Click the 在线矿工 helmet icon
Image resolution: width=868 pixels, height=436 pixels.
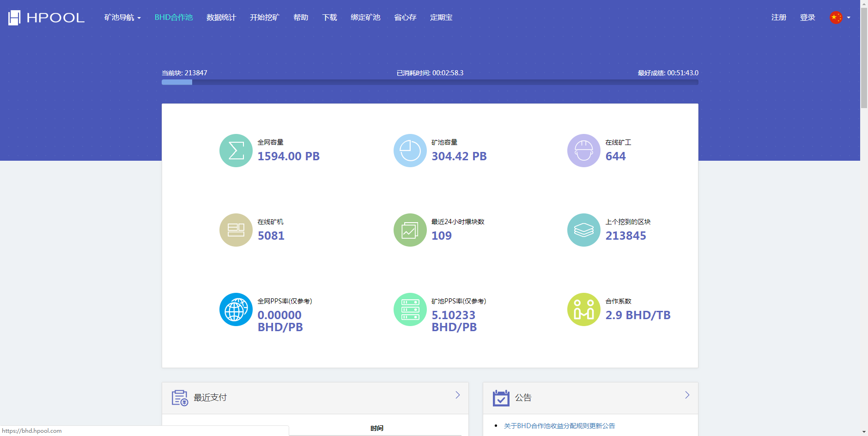(584, 151)
